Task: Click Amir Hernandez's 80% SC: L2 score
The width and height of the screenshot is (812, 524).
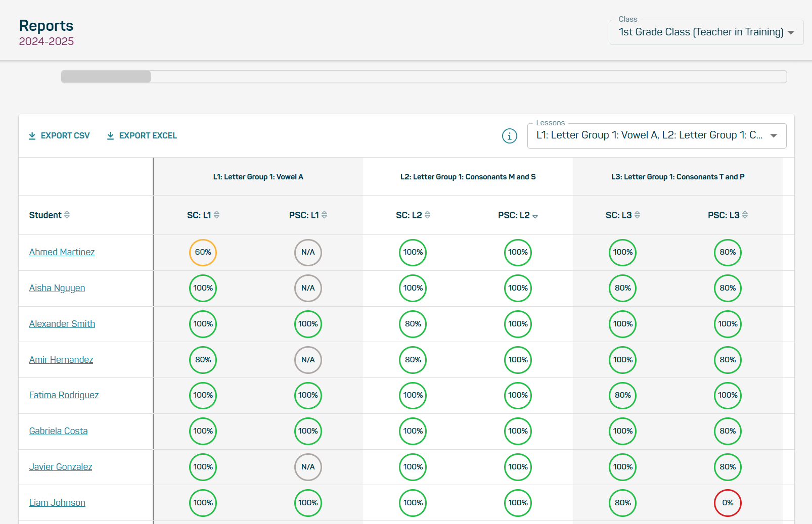Action: (x=413, y=360)
